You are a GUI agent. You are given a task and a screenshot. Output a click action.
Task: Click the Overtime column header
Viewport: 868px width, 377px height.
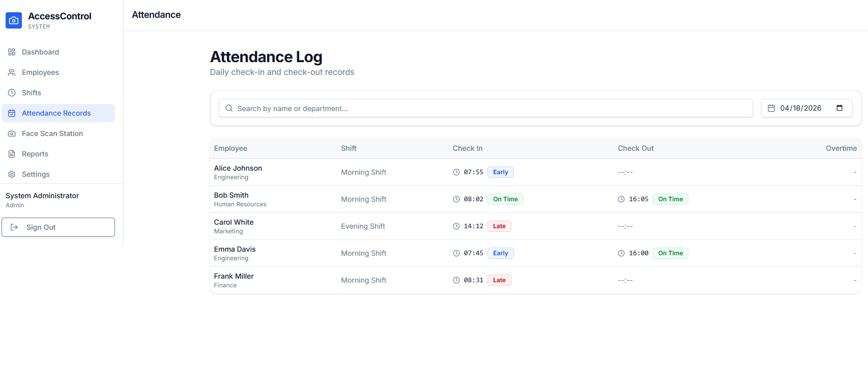click(x=841, y=148)
